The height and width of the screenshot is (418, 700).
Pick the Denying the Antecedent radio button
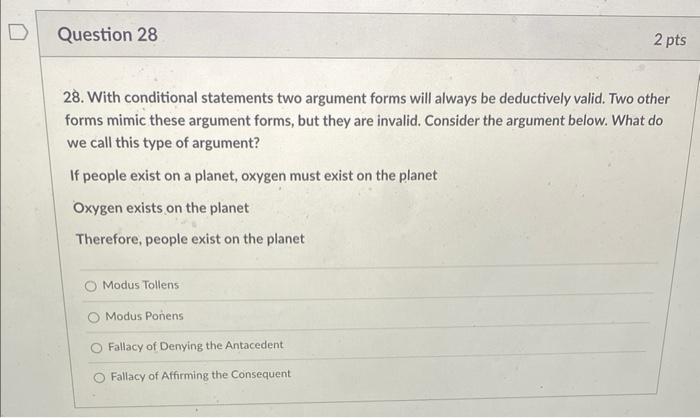[96, 347]
